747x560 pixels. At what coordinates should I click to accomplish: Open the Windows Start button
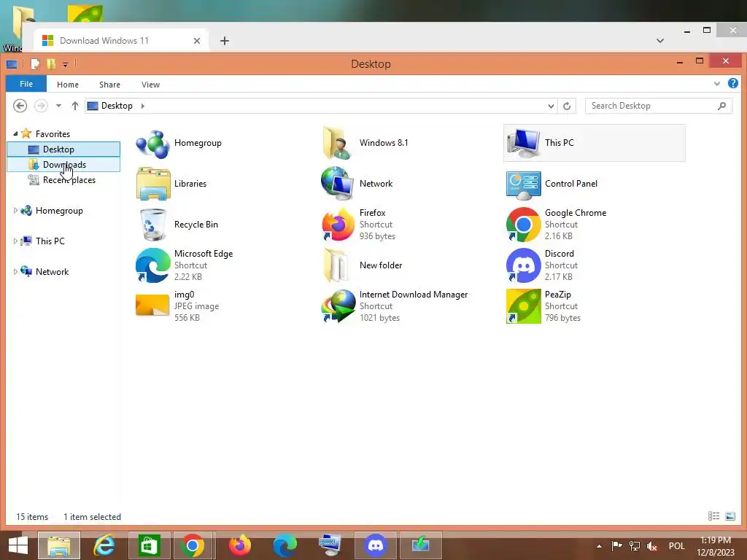pyautogui.click(x=18, y=545)
